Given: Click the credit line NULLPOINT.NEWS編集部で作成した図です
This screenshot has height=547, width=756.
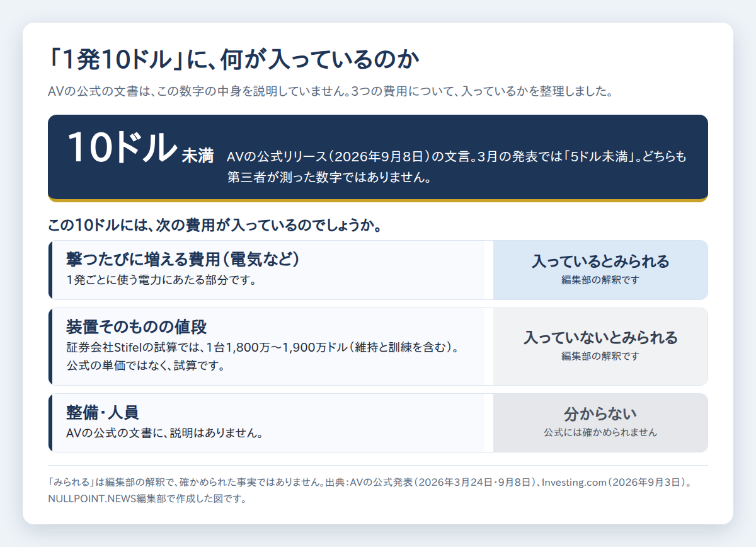Looking at the screenshot, I should (146, 498).
